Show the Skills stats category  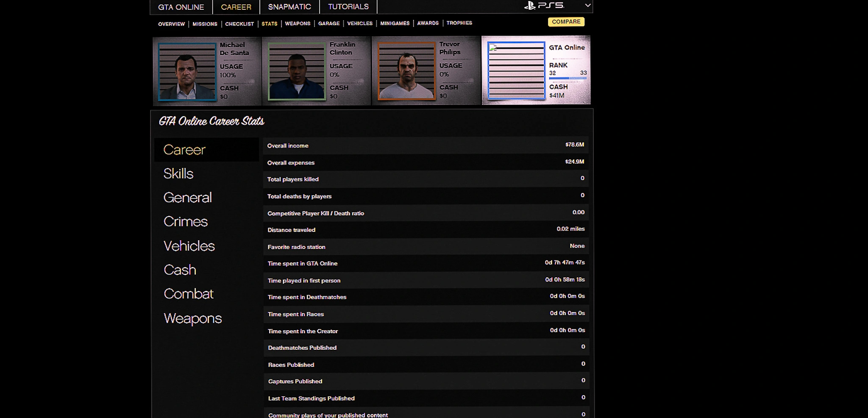(x=178, y=174)
